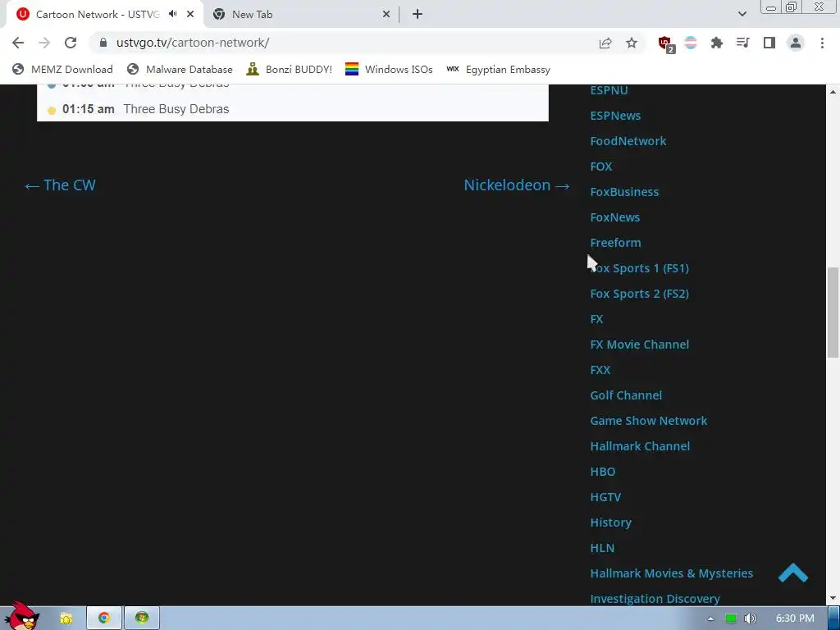Viewport: 840px width, 630px height.
Task: Open the HBO channel link
Action: coord(602,472)
